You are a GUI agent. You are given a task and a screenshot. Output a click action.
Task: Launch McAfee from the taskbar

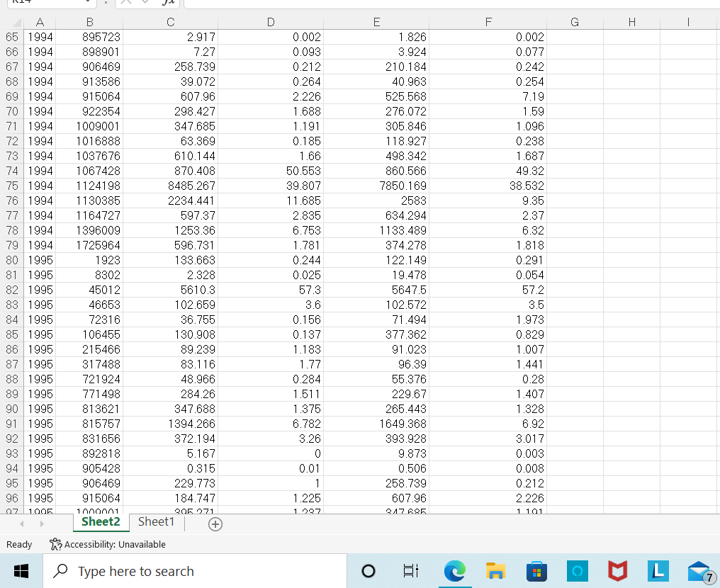[x=617, y=571]
